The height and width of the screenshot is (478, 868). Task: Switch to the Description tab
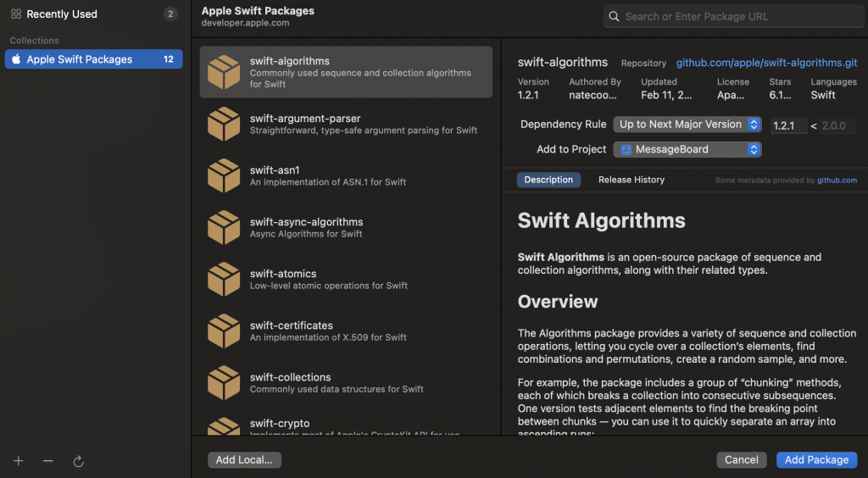(548, 180)
